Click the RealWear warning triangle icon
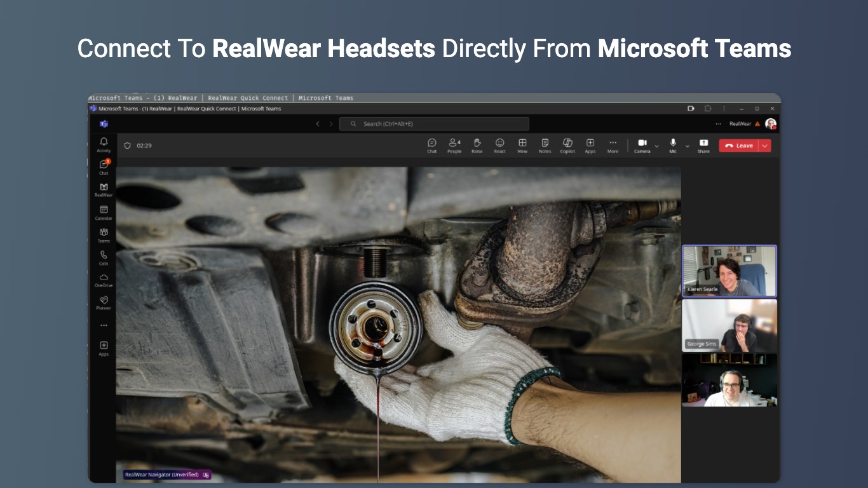Viewport: 868px width, 488px height. (x=757, y=124)
